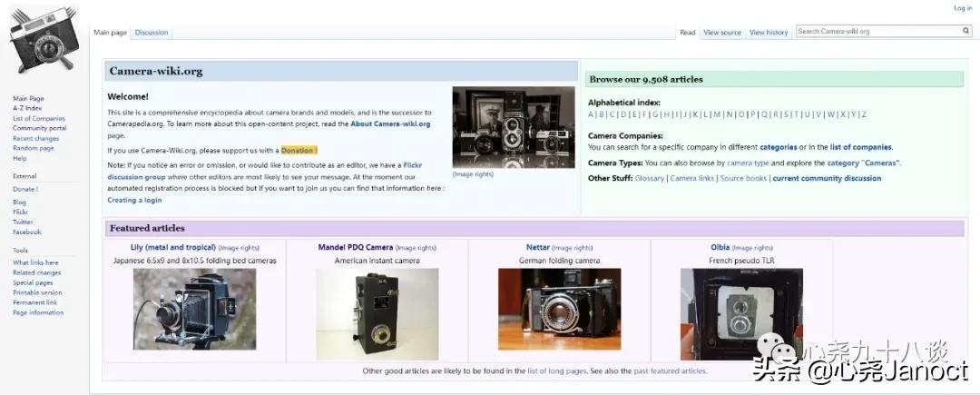This screenshot has height=395, width=980.
Task: Open List of Companies sidebar link
Action: [39, 118]
